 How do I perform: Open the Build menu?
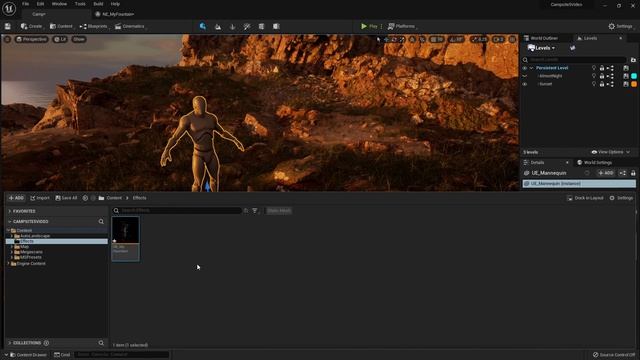click(x=98, y=4)
